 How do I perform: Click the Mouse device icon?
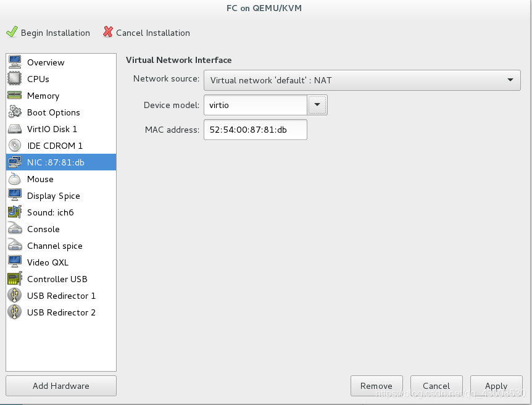point(15,178)
